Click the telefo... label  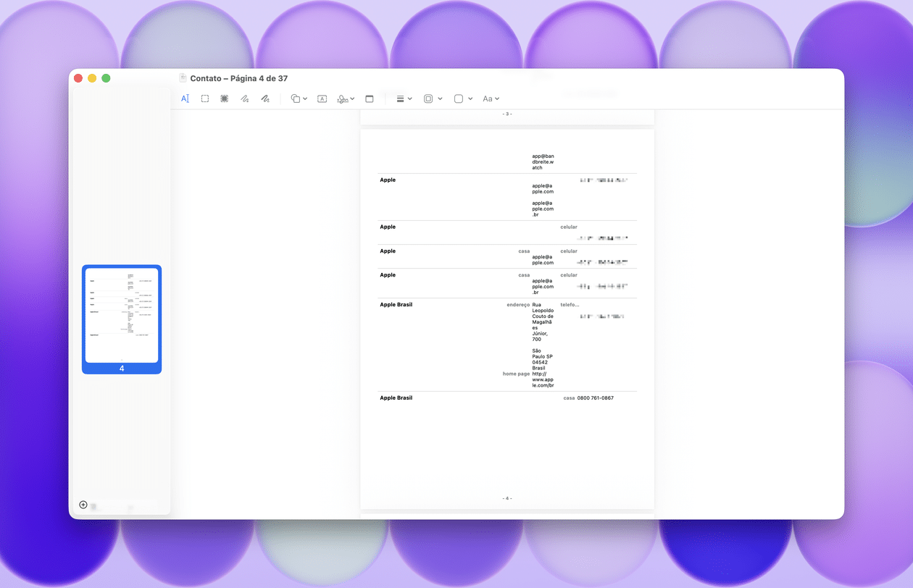point(570,305)
